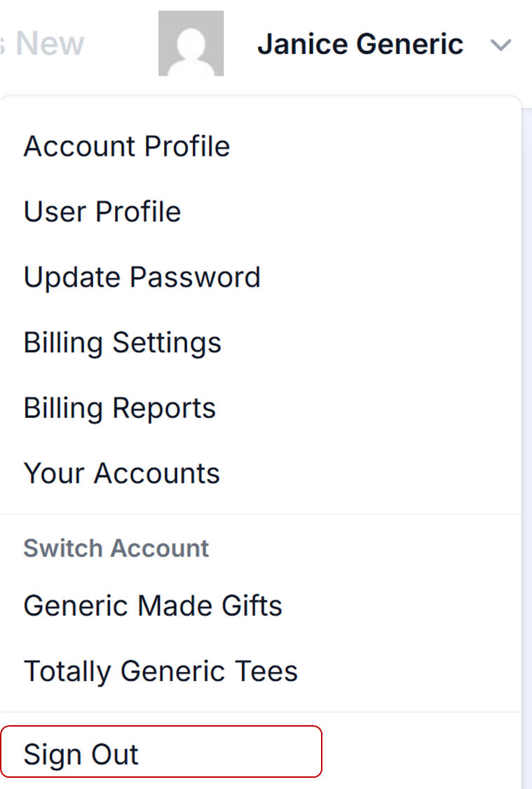
Task: View Your Accounts list
Action: 122,473
